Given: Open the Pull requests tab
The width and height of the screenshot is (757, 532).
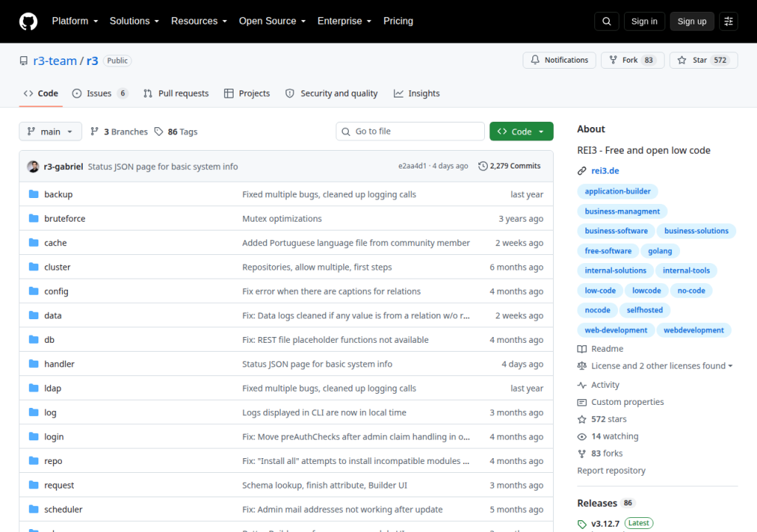Looking at the screenshot, I should pyautogui.click(x=176, y=94).
